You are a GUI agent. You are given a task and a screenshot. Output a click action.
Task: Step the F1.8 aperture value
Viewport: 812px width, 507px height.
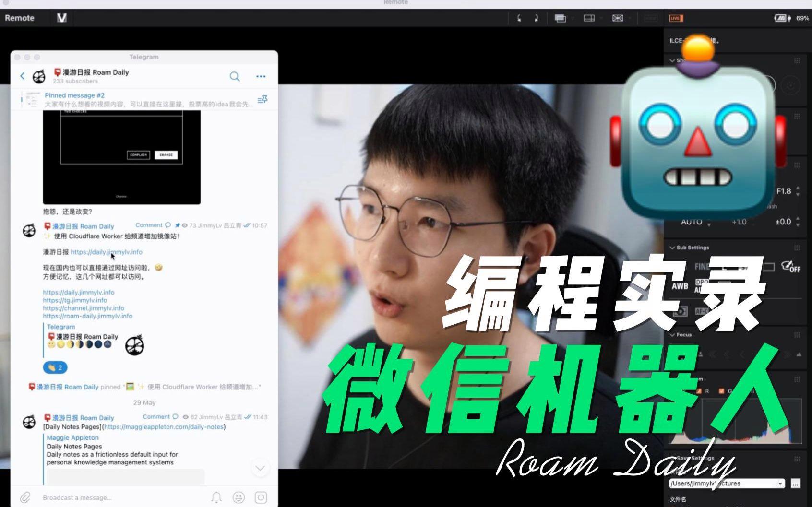(x=798, y=191)
